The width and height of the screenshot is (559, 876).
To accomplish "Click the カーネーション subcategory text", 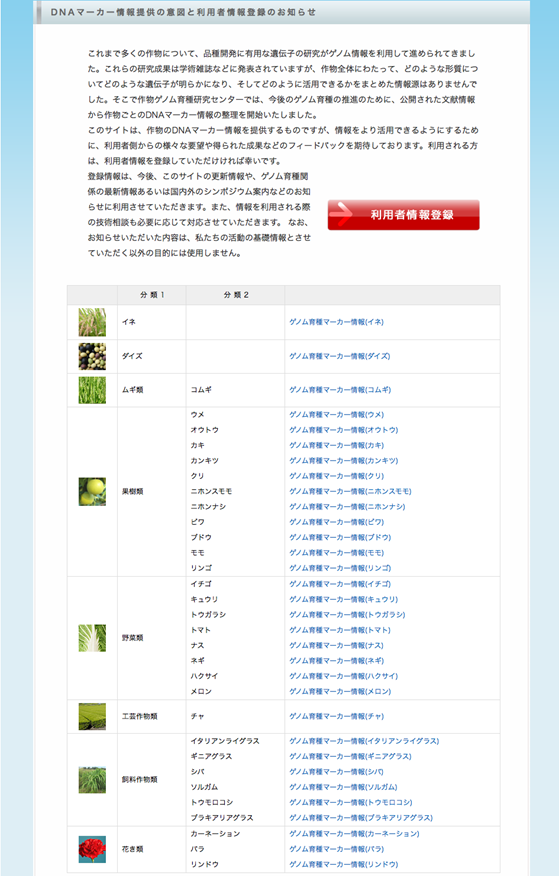I will pos(215,834).
